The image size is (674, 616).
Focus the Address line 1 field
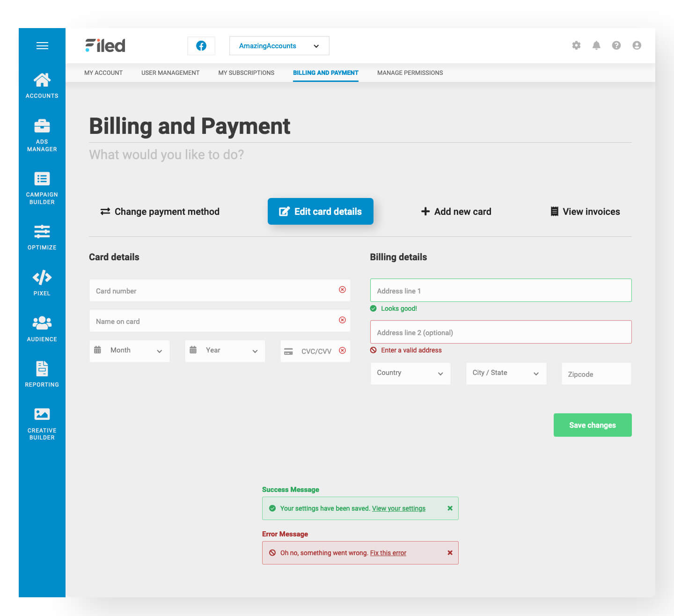coord(501,290)
